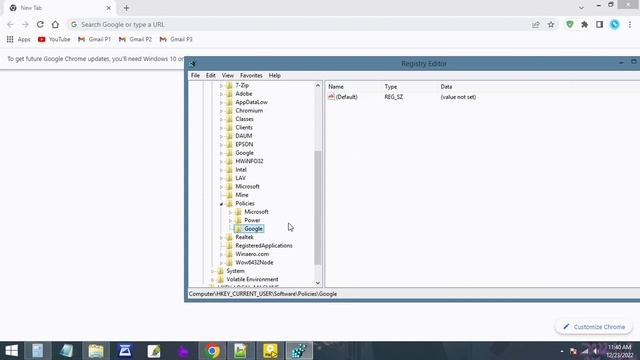Expand the 7-Zip registry key

pyautogui.click(x=222, y=85)
